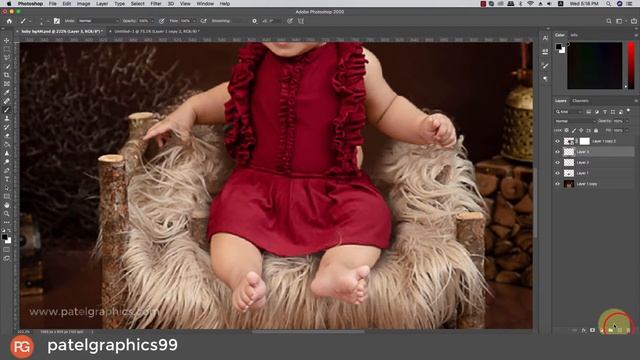This screenshot has width=640, height=360.
Task: Select the Dodge tool
Action: (x=7, y=162)
